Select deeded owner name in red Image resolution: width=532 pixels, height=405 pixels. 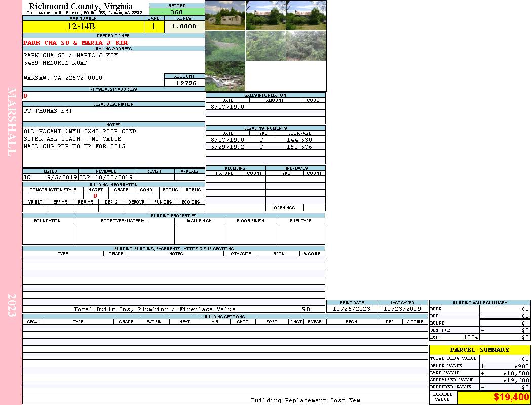coord(75,43)
